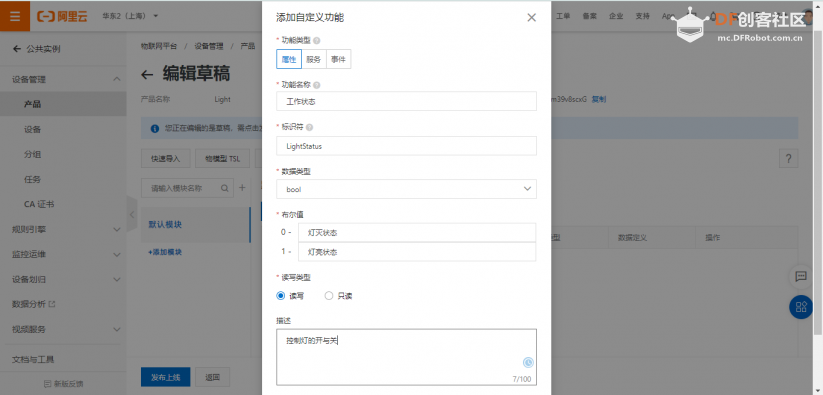This screenshot has height=395, width=823.
Task: Click 新版反馈 at sidebar bottom
Action: (63, 383)
